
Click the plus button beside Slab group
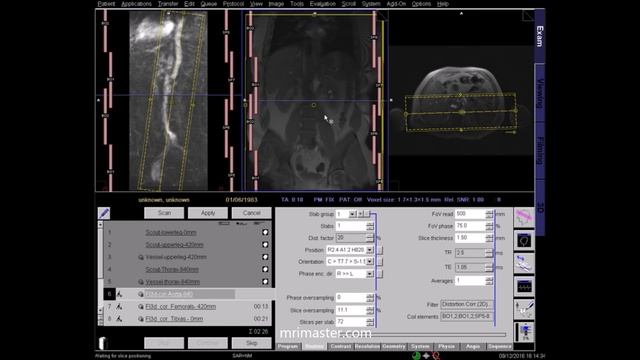[360, 214]
